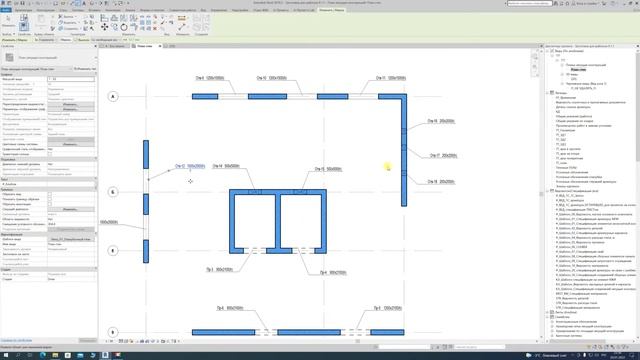This screenshot has width=640, height=360.
Task: Open the Architecture ribbon tab
Action: [23, 10]
